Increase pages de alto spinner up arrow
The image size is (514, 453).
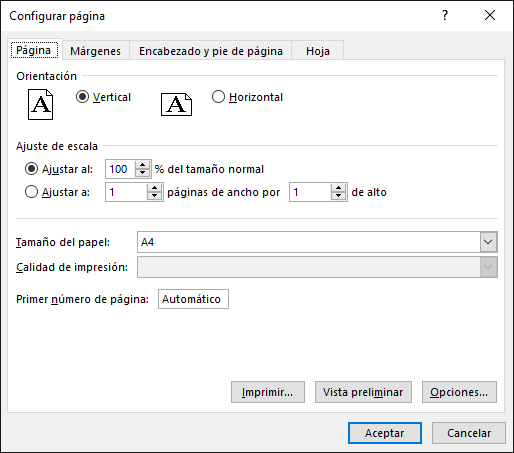(x=339, y=188)
